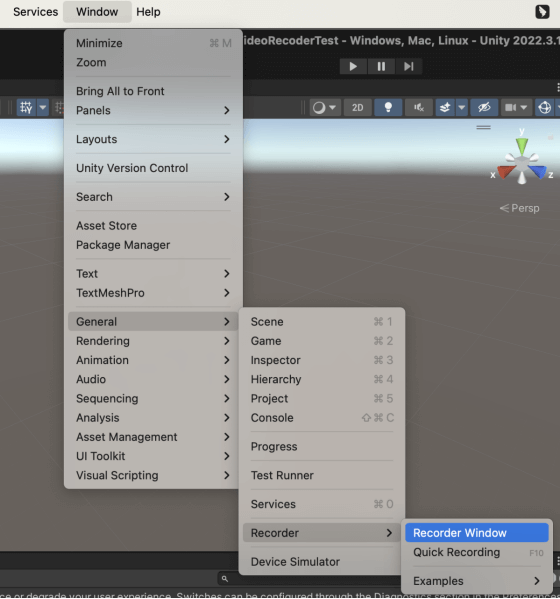Open Scene window from General submenu
Viewport: 560px width, 599px height.
[322, 322]
